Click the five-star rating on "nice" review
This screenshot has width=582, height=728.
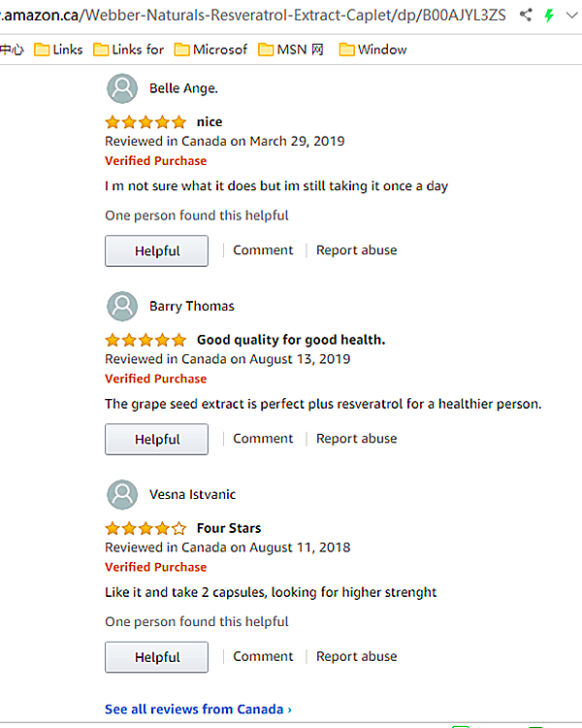[145, 122]
